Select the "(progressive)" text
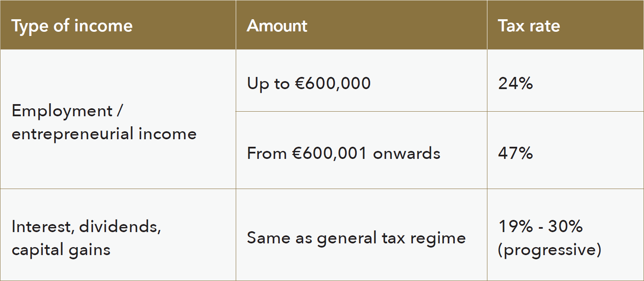 click(549, 250)
